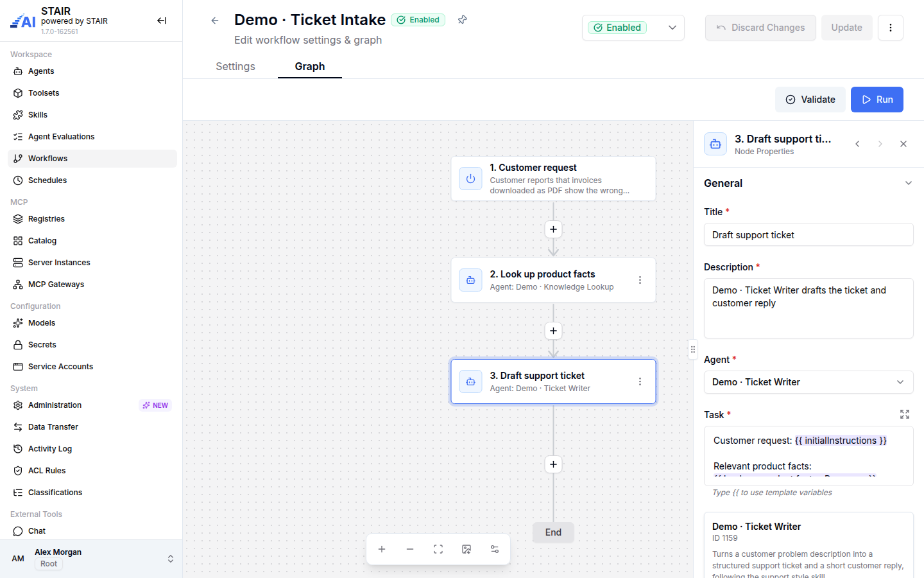Click the Update button
The width and height of the screenshot is (924, 578).
[846, 28]
